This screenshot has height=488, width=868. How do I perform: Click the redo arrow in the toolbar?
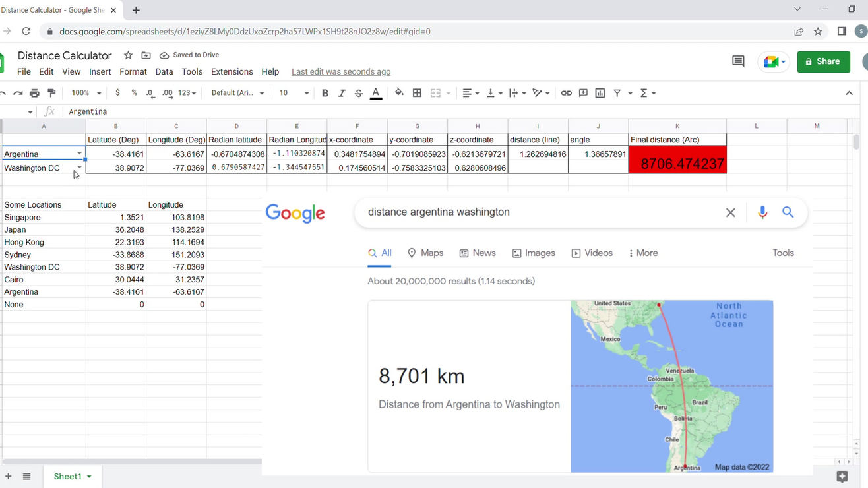(x=18, y=93)
